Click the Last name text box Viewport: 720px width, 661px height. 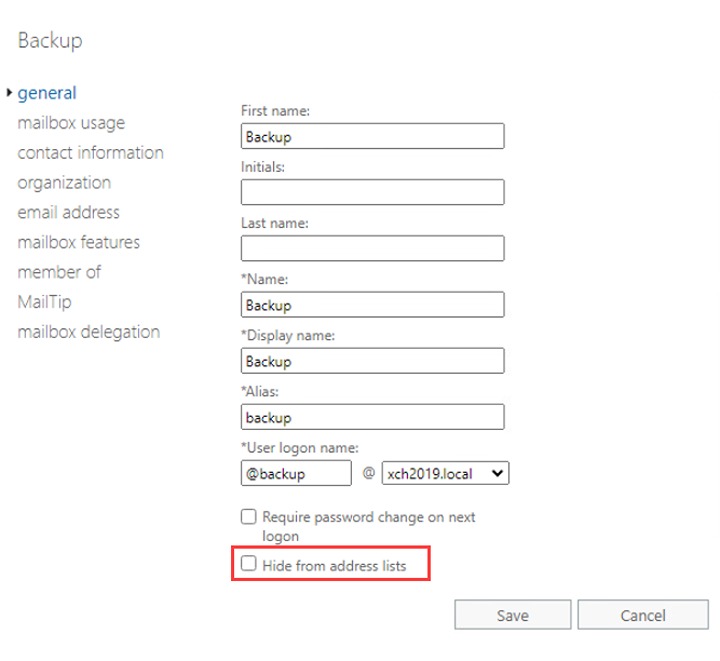click(372, 249)
